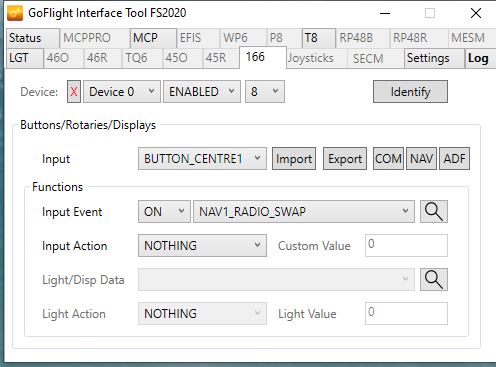Click the Identify button

point(410,92)
